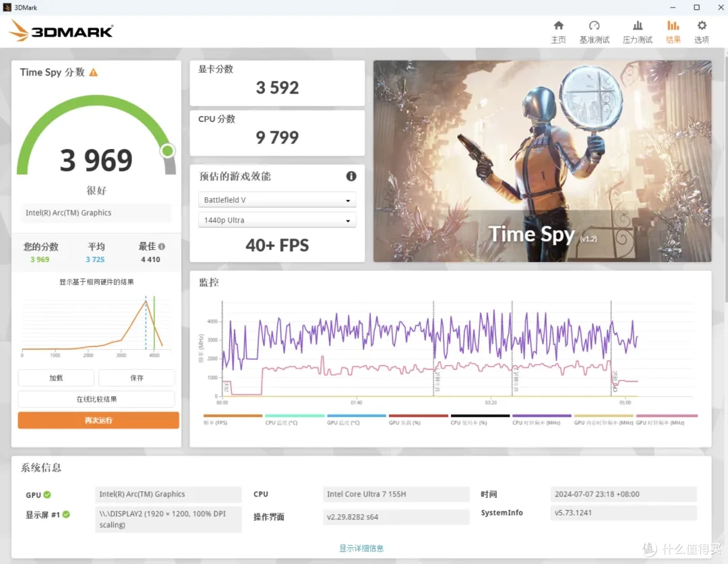Click the Time Spy score warning icon
Viewport: 728px width, 564px height.
click(x=93, y=72)
